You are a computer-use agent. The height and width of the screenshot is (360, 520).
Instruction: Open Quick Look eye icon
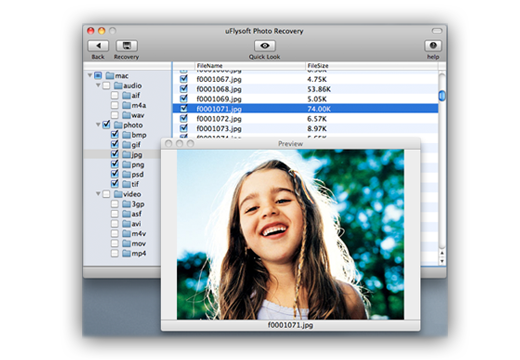tap(265, 46)
